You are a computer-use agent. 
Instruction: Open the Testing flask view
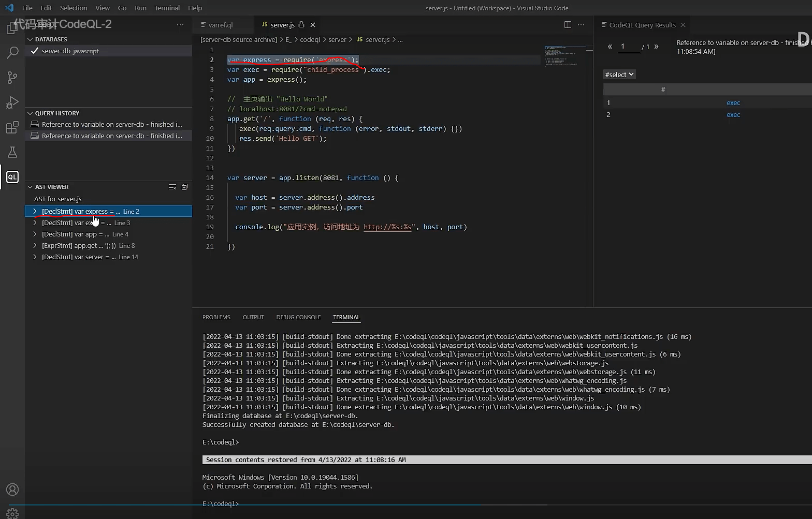[x=12, y=152]
